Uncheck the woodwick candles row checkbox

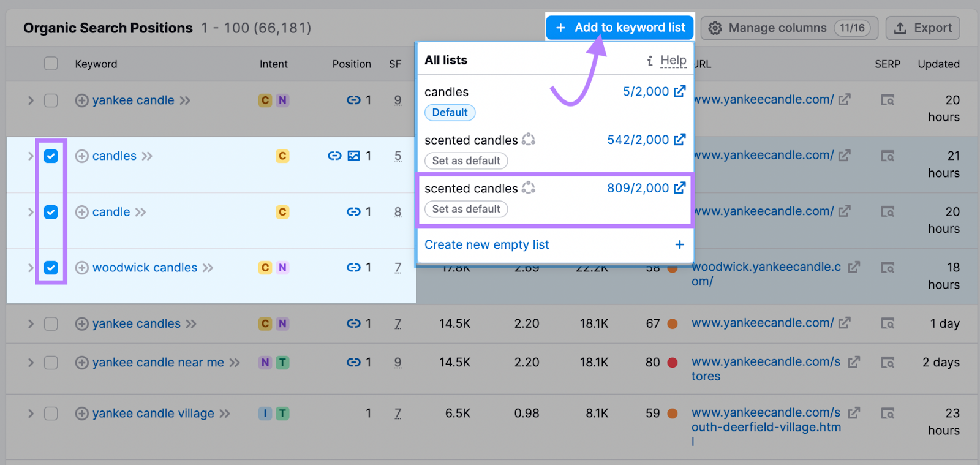point(51,268)
